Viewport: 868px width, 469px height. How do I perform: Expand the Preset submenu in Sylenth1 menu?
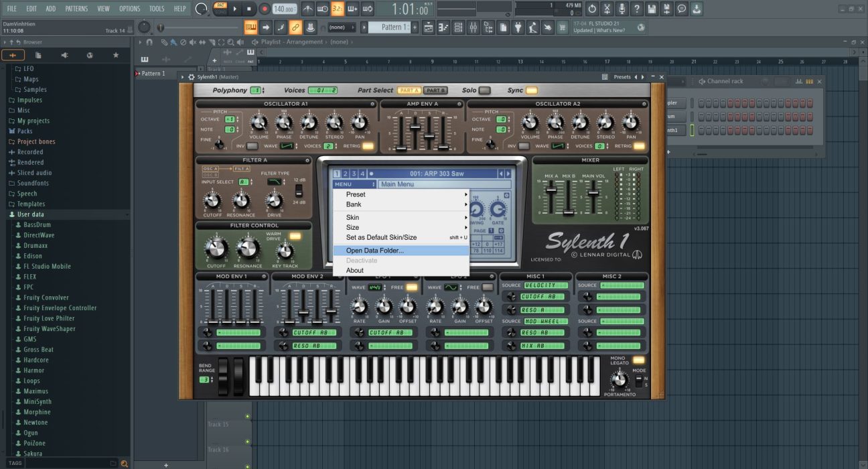pos(356,193)
